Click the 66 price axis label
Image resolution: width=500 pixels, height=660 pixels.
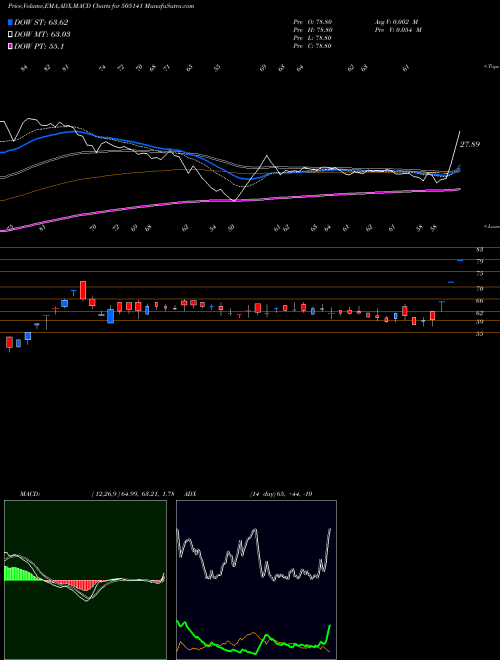479,301
